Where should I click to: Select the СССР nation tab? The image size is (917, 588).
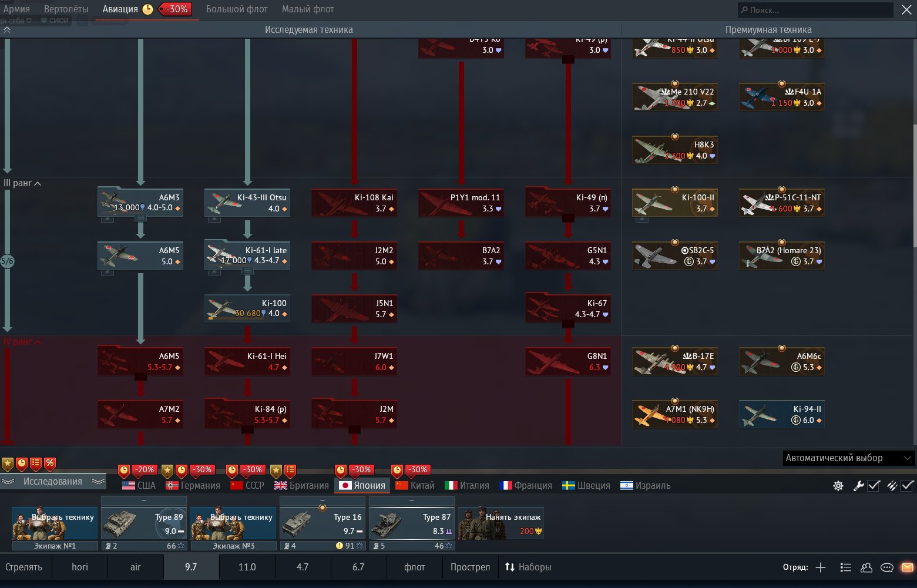pyautogui.click(x=247, y=486)
